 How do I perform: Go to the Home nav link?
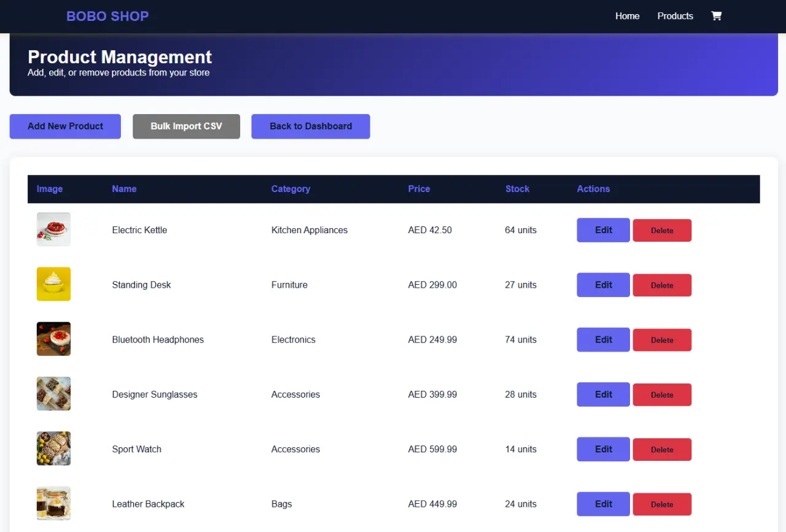(628, 16)
